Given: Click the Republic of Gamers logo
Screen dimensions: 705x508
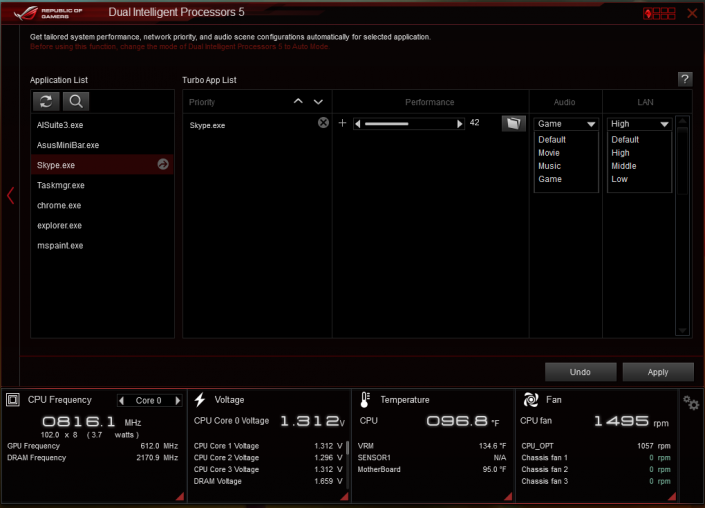Looking at the screenshot, I should 48,13.
